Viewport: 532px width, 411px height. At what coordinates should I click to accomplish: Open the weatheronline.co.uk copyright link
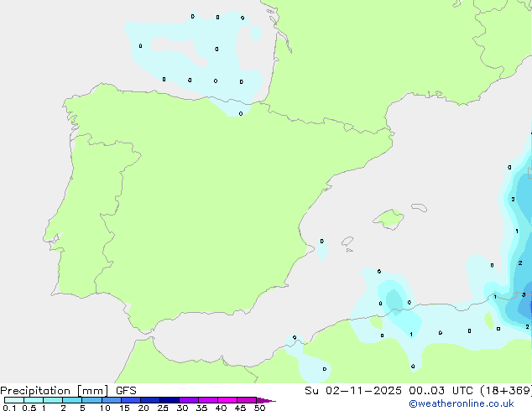point(462,403)
